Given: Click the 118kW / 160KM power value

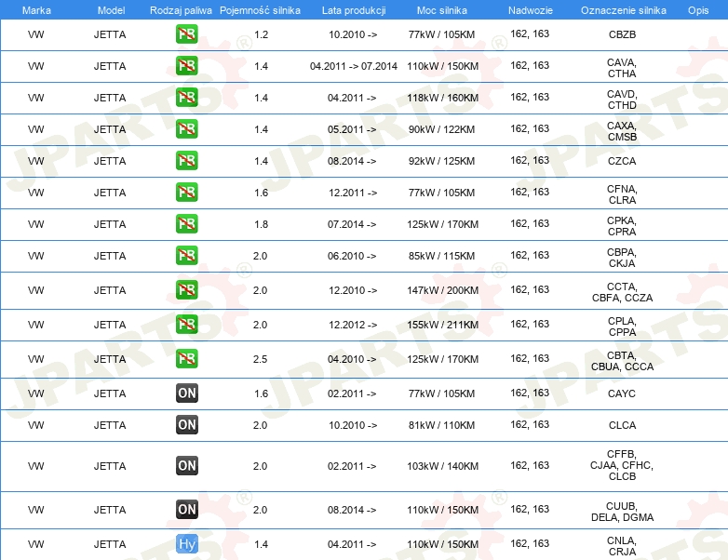Looking at the screenshot, I should pyautogui.click(x=442, y=98).
